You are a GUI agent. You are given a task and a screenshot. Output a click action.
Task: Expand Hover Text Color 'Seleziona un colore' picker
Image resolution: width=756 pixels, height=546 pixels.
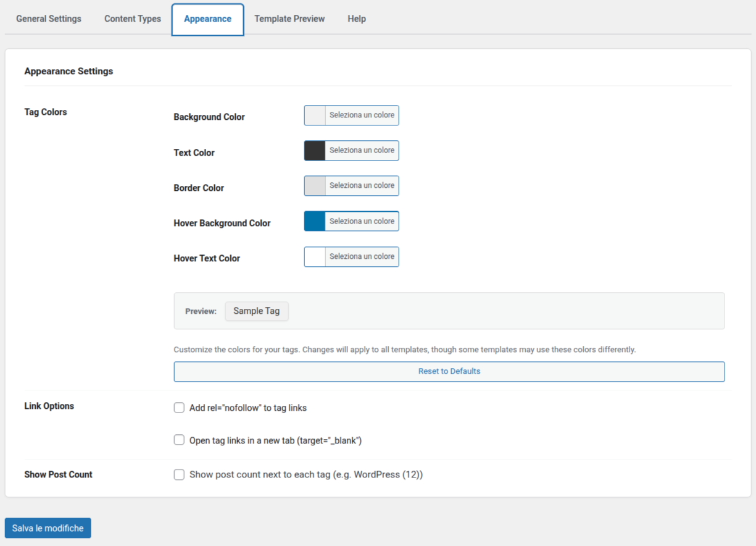(x=362, y=257)
